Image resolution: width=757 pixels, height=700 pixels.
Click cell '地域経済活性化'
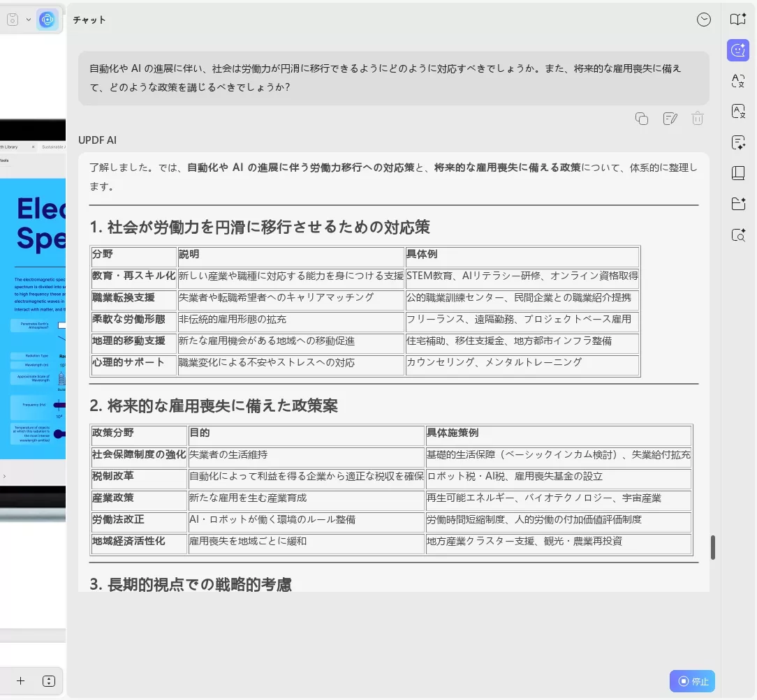tap(139, 543)
